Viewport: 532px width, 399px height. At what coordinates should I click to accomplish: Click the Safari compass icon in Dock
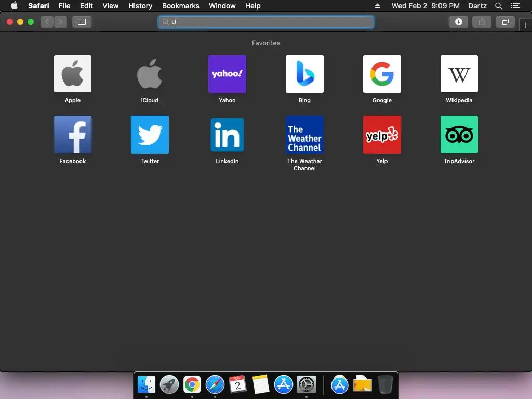pyautogui.click(x=215, y=385)
